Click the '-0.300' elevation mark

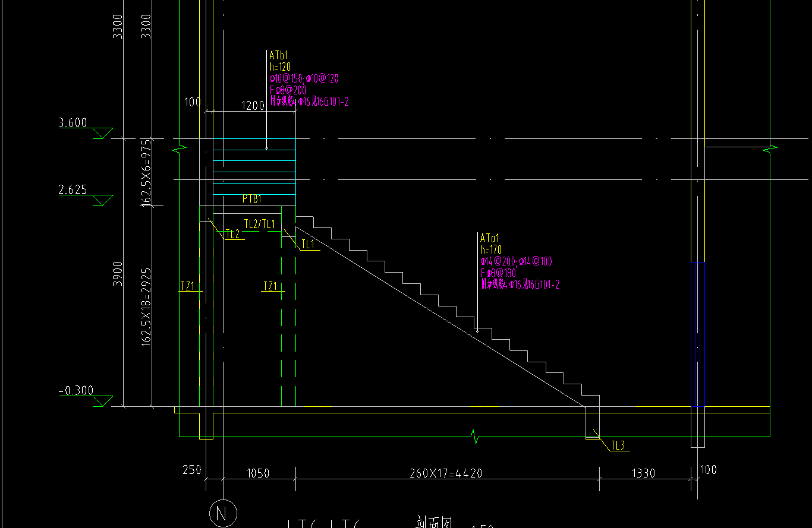pos(76,390)
